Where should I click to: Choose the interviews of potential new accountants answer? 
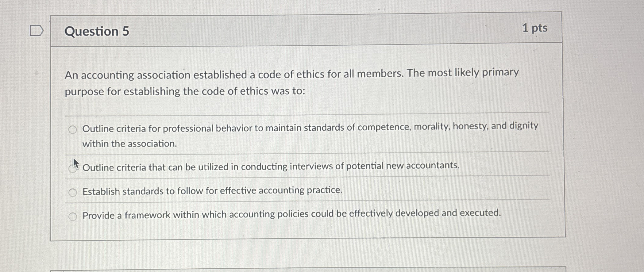[73, 167]
